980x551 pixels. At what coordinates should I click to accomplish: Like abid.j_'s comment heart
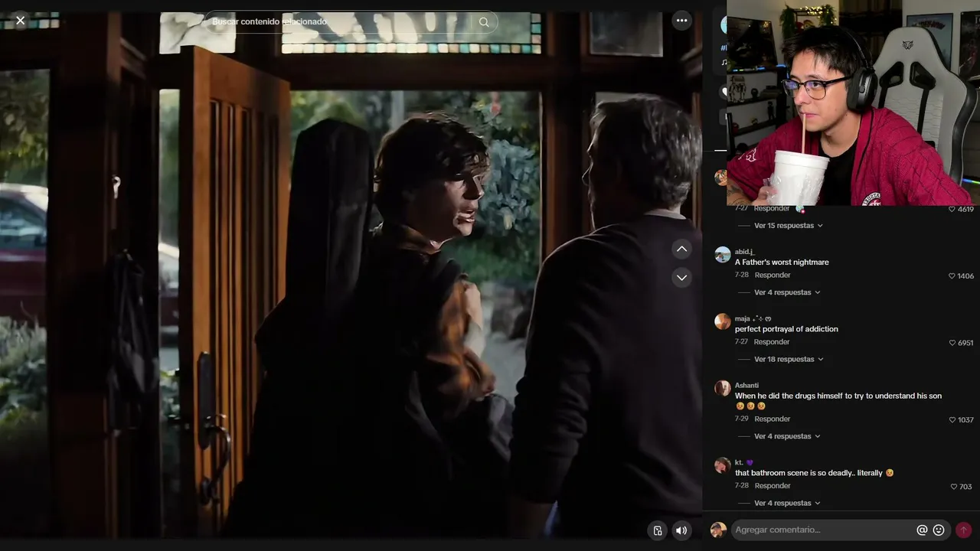pos(952,275)
